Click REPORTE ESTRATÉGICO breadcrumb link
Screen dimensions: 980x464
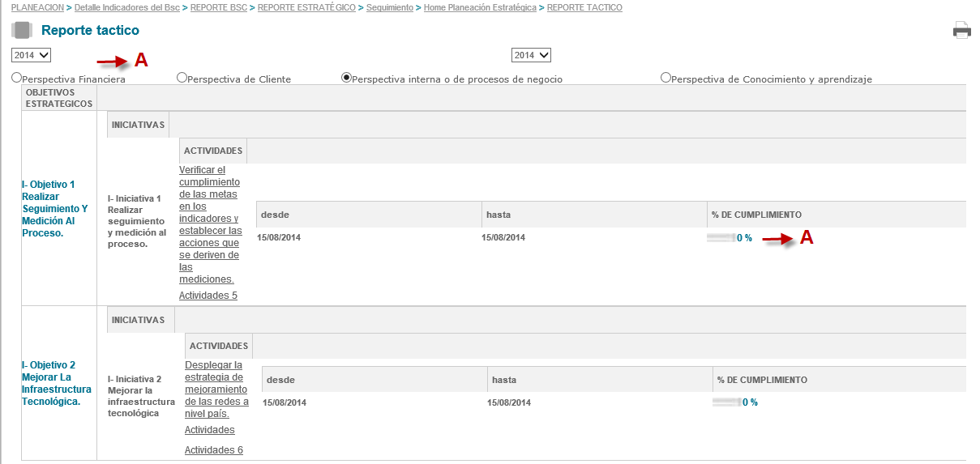click(306, 7)
